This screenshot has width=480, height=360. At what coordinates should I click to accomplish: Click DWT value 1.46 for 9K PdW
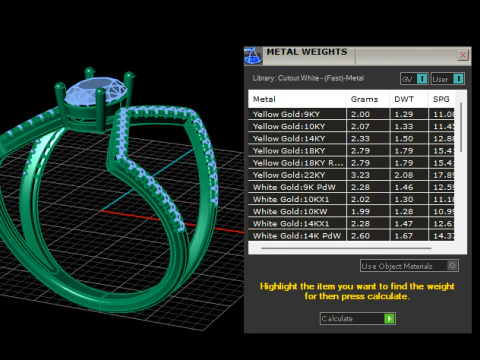(x=404, y=187)
